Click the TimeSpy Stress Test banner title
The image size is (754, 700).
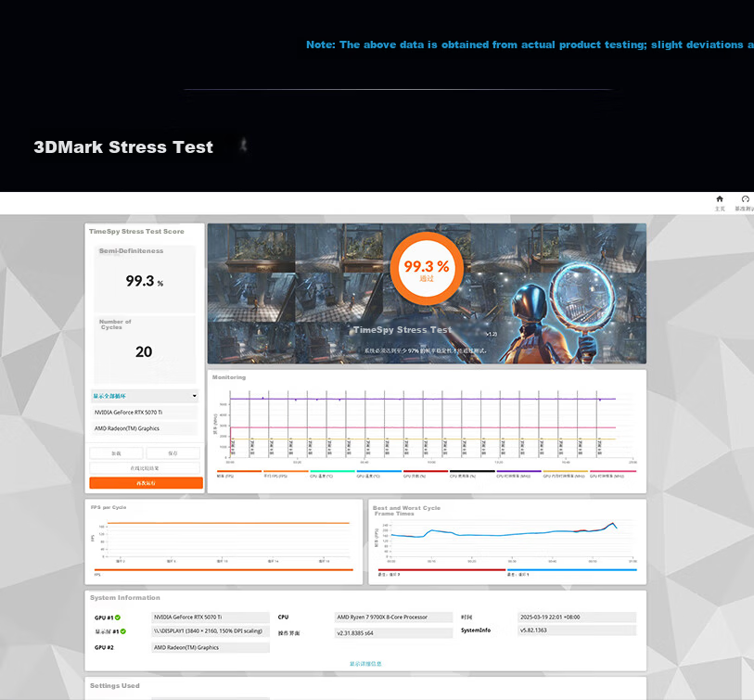click(402, 330)
